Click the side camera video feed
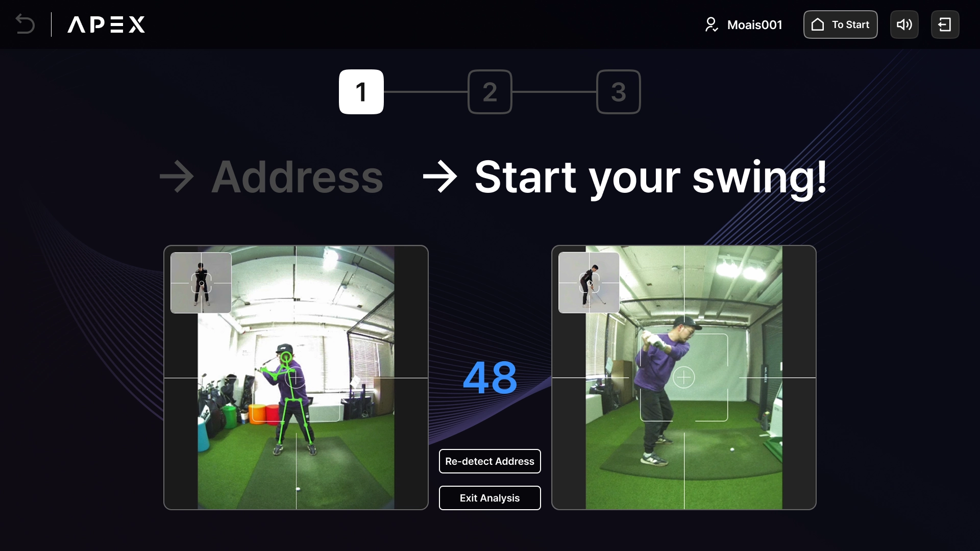This screenshot has width=980, height=551. (x=684, y=378)
